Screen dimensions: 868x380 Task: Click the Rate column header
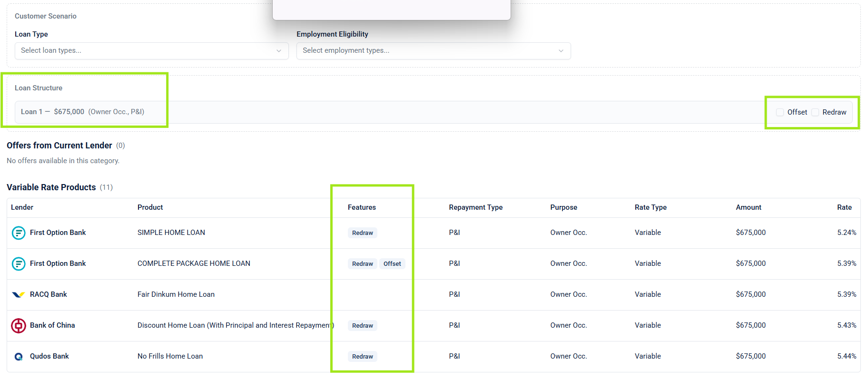pos(844,207)
